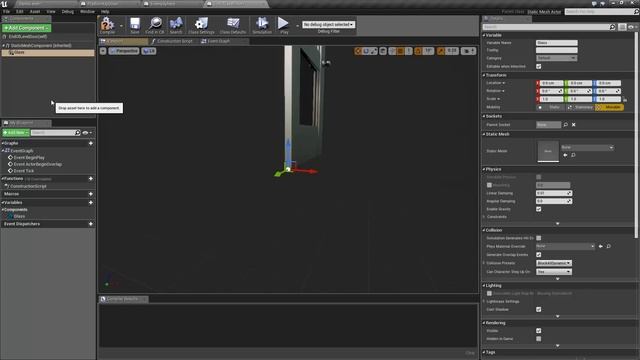This screenshot has height=360, width=640.
Task: Click Static Mesh thumbnail
Action: click(x=548, y=151)
